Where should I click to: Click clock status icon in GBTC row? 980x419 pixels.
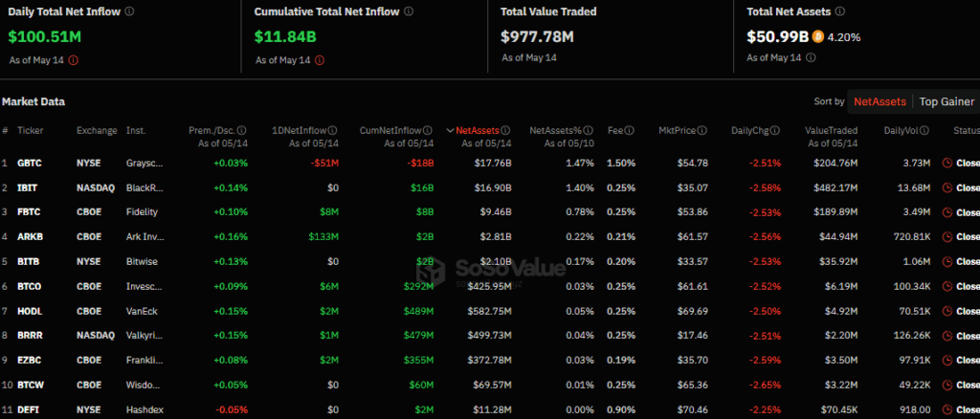coord(947,163)
